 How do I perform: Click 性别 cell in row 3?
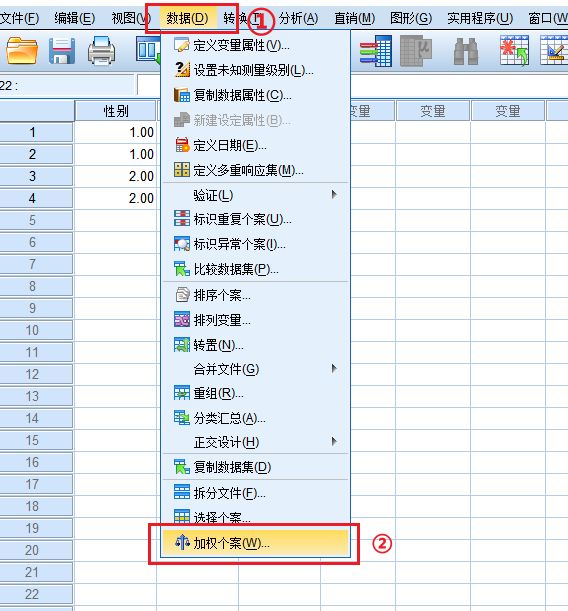pos(116,176)
